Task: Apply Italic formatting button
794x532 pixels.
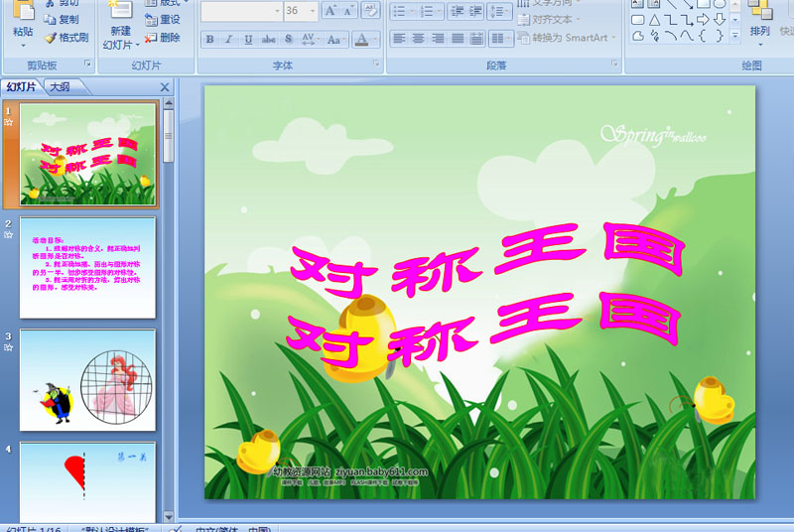Action: (229, 40)
